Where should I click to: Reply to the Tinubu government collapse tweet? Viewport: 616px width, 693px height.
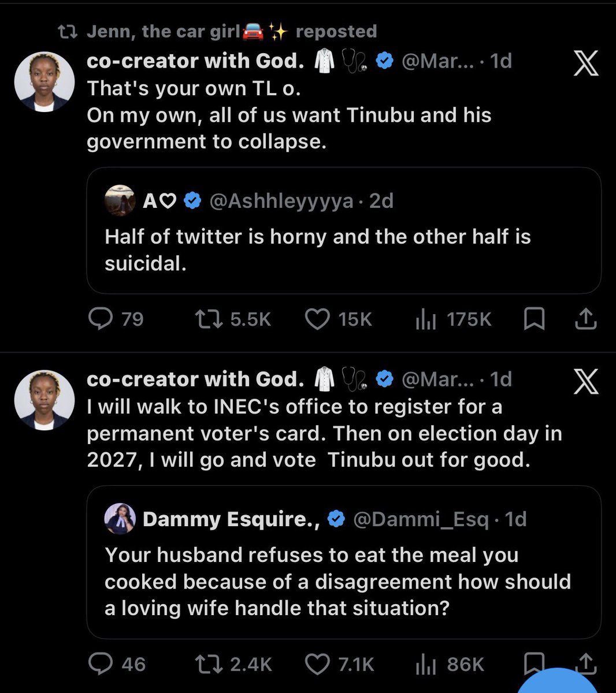click(x=115, y=319)
